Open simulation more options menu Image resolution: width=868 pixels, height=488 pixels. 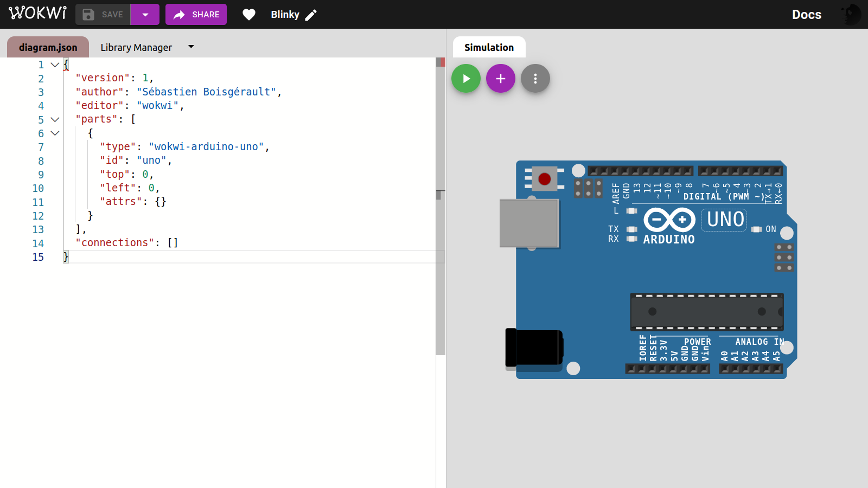(535, 79)
